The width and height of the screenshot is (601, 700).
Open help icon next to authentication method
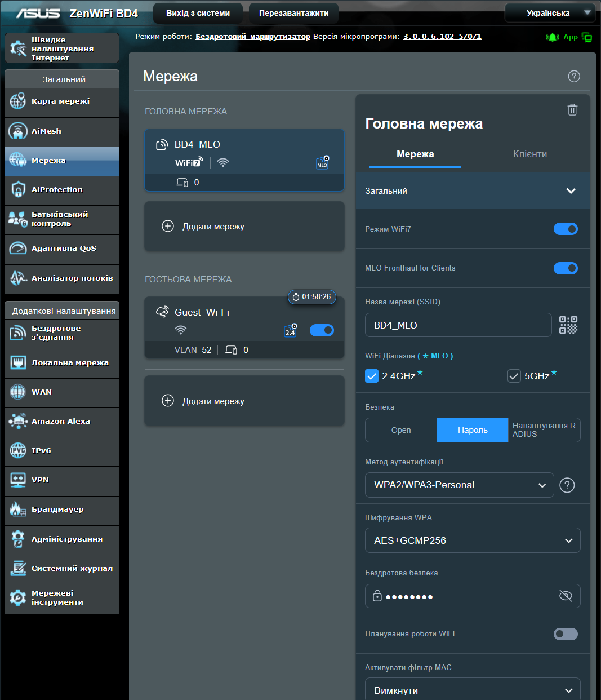(567, 485)
